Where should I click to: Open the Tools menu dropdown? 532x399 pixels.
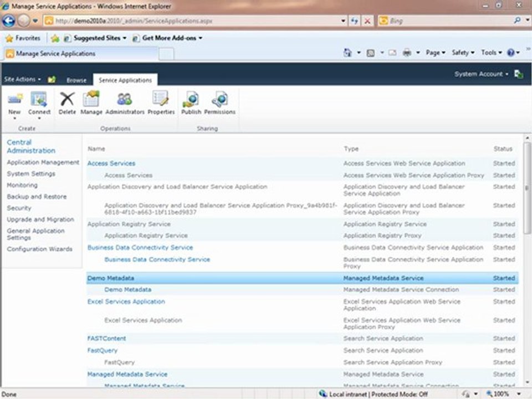point(492,53)
